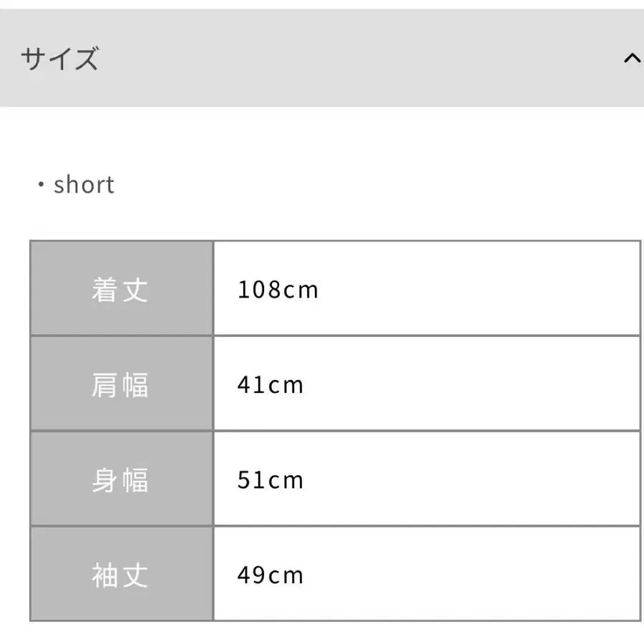
Task: Click the 肩幅 header cell
Action: [x=121, y=384]
